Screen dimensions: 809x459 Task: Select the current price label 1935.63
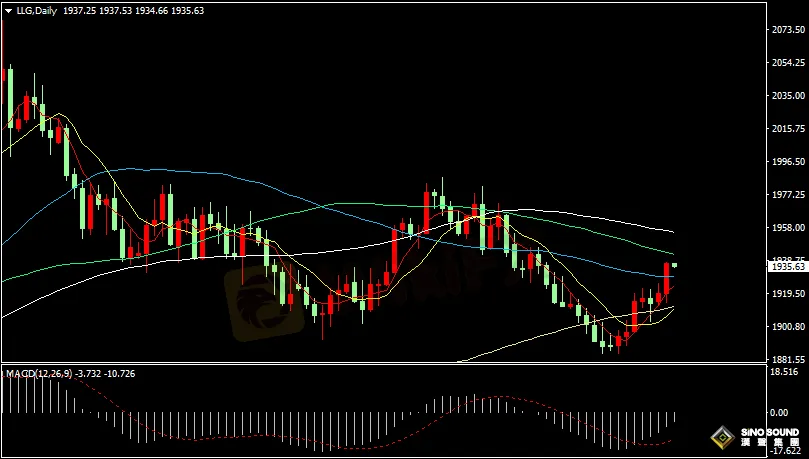click(x=787, y=267)
